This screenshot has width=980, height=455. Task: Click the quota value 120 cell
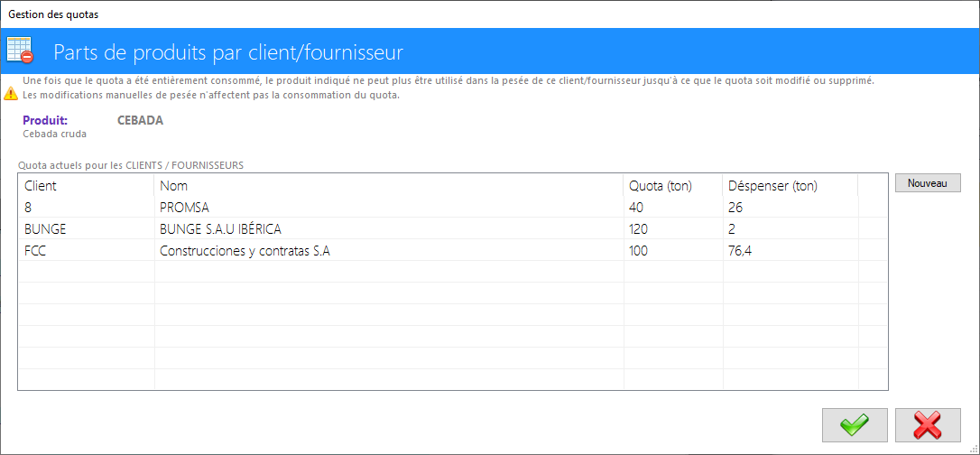pos(673,228)
